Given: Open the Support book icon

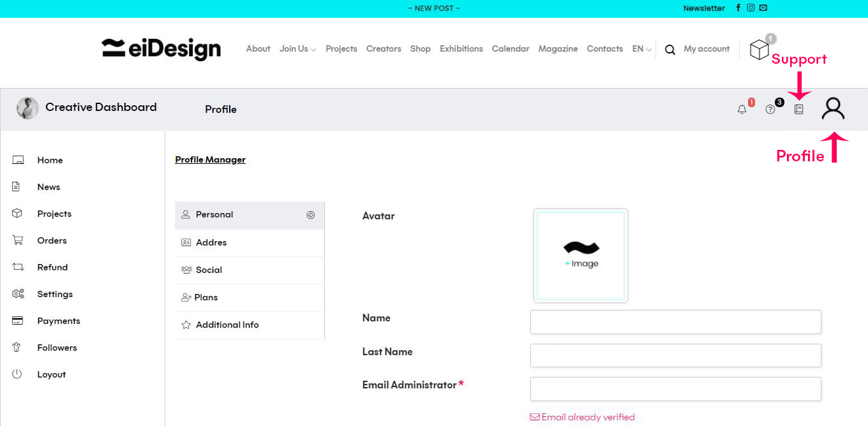Looking at the screenshot, I should click(798, 110).
